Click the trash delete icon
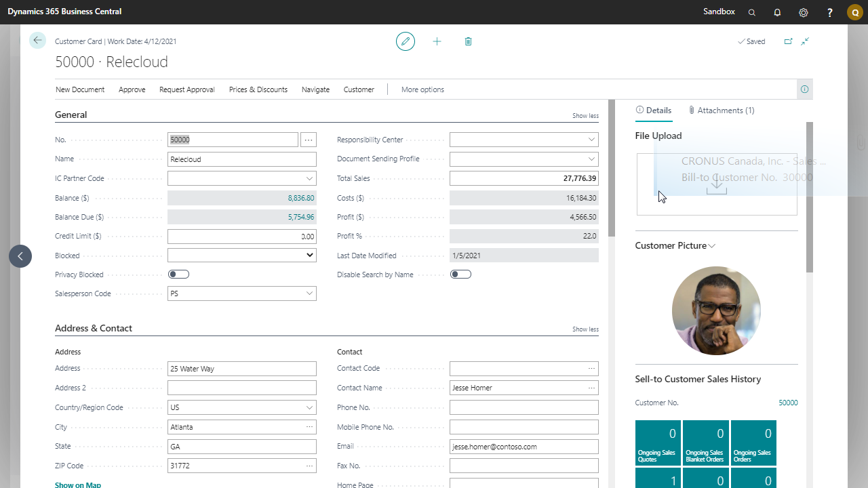This screenshot has width=868, height=488. coord(468,41)
